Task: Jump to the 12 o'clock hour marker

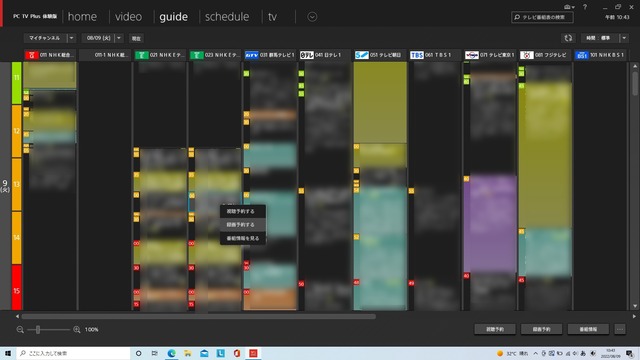Action: pos(16,131)
